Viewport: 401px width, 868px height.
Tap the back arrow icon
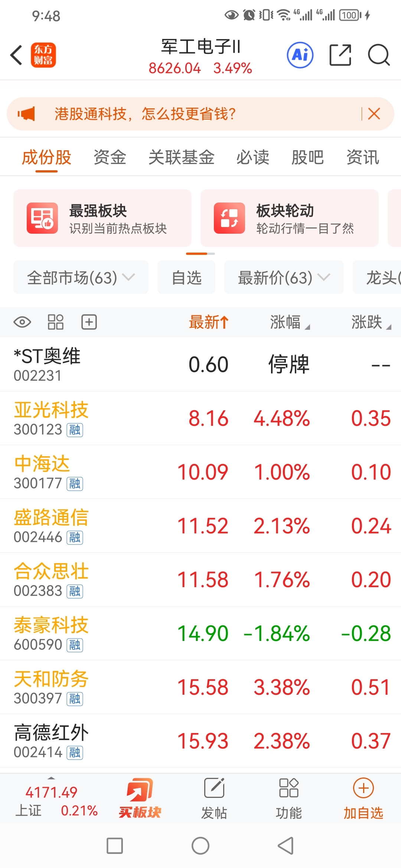(x=16, y=55)
